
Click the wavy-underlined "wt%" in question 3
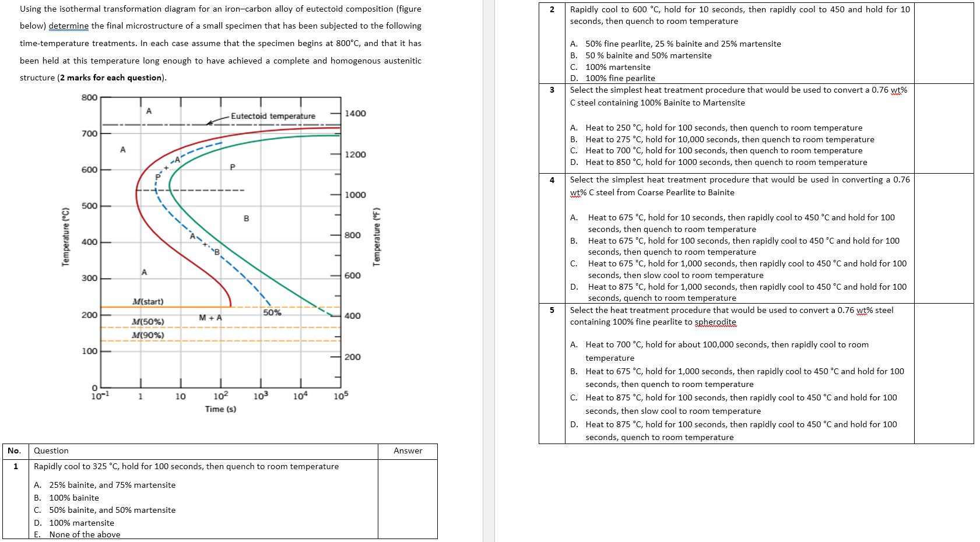pos(900,90)
